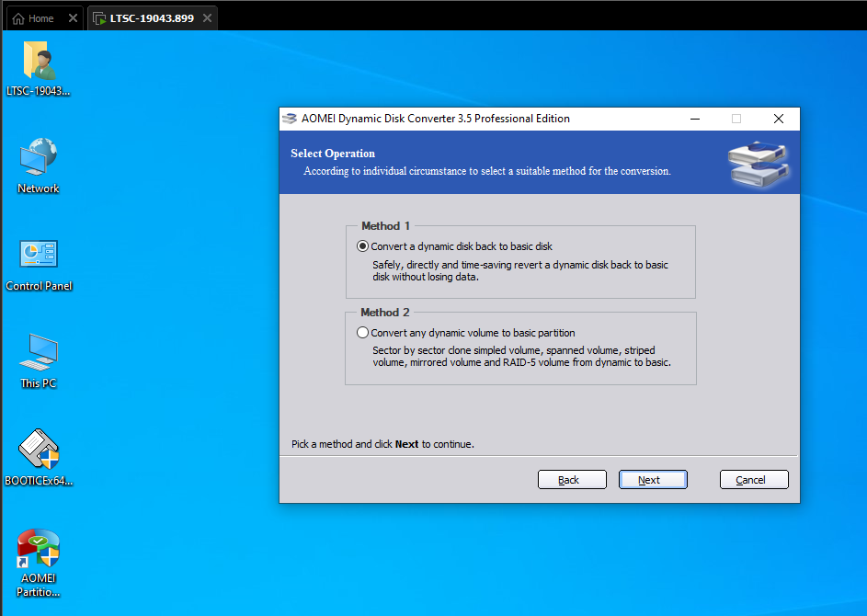Click the 'According to individual circumstance' subtitle
This screenshot has height=616, width=867.
(x=486, y=171)
